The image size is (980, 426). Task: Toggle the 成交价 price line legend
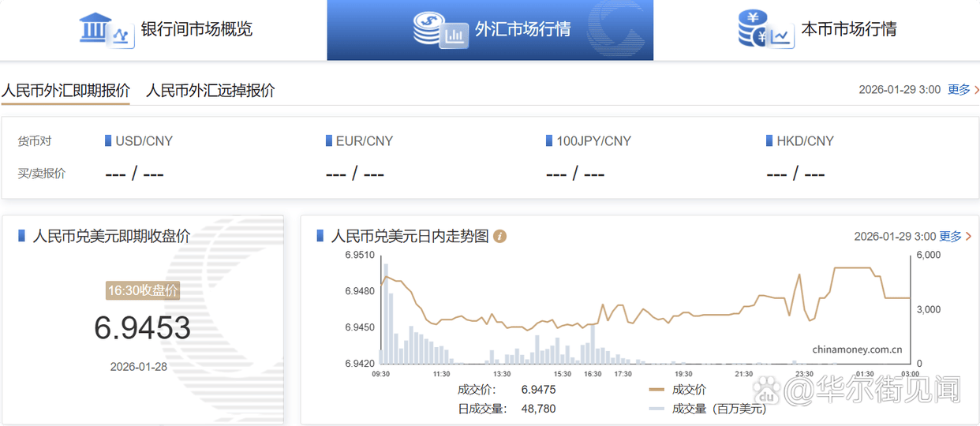pyautogui.click(x=677, y=390)
